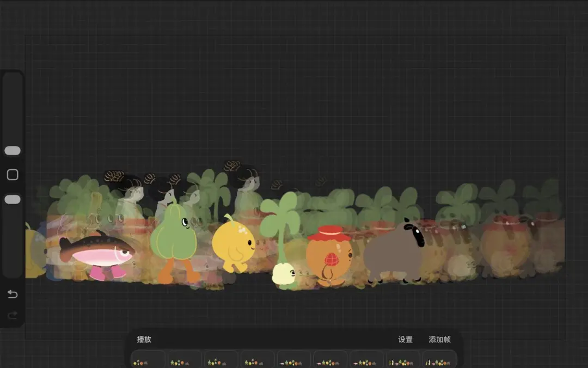Tap the pink-legged fish character on canvas
Image resolution: width=588 pixels, height=368 pixels.
tap(97, 252)
